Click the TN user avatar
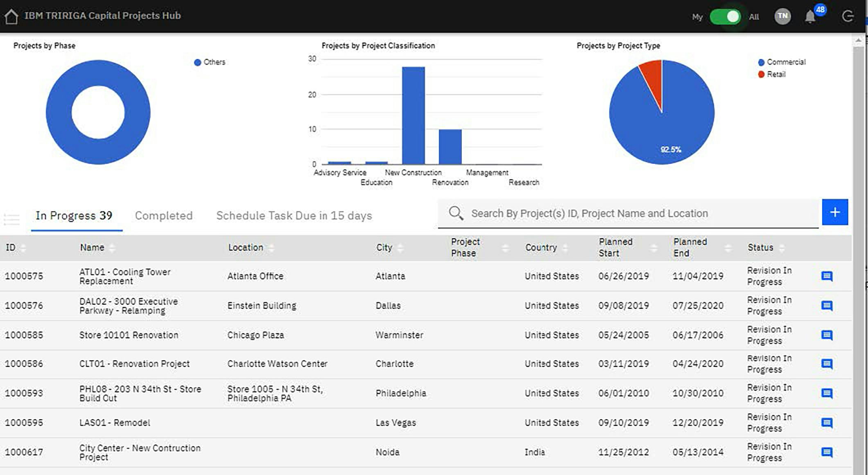The width and height of the screenshot is (868, 475). [x=782, y=16]
